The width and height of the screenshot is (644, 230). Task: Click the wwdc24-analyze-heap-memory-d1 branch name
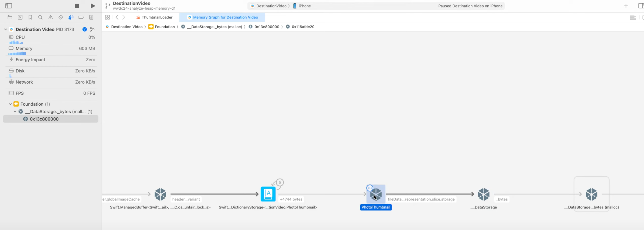144,9
